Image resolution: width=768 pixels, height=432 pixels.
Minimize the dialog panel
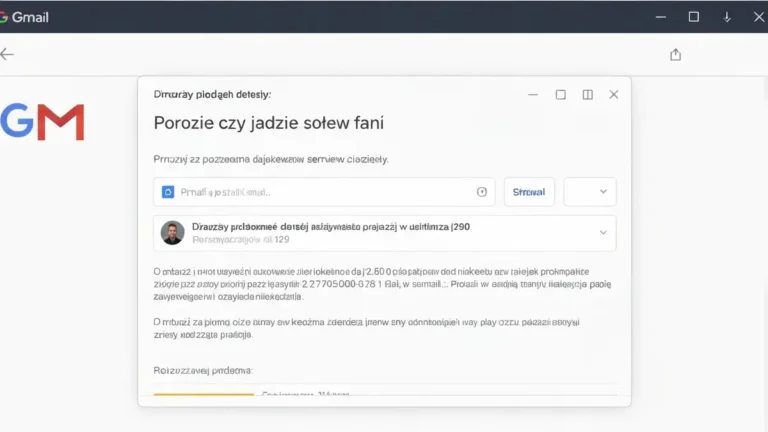(x=533, y=95)
